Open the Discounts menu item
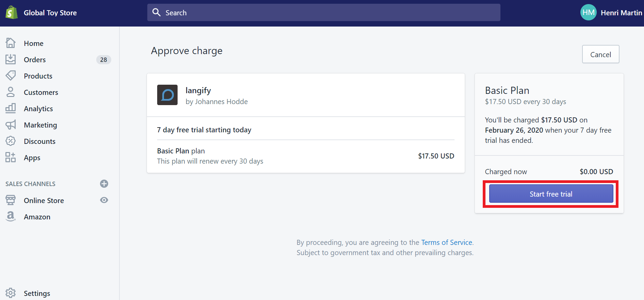The width and height of the screenshot is (644, 300). [39, 141]
